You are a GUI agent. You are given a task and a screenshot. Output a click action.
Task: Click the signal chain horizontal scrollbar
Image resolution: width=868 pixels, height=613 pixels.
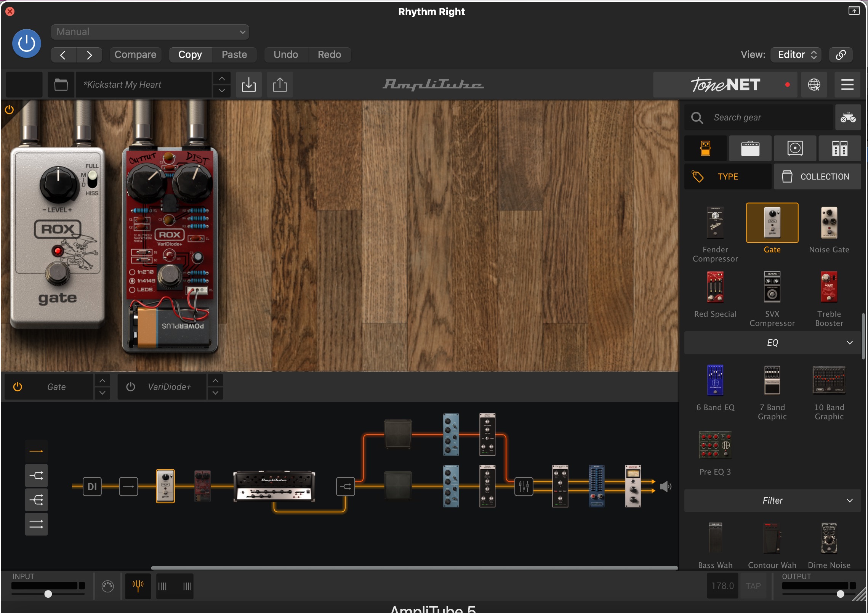coord(414,568)
